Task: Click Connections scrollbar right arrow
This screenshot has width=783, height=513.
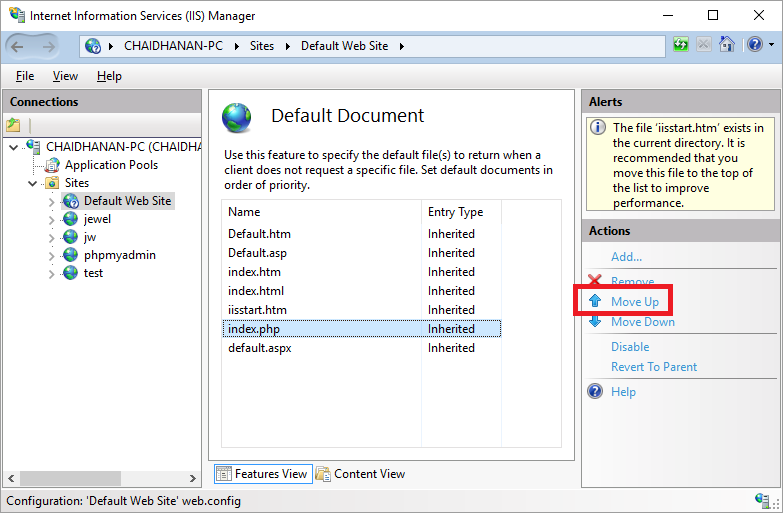Action: 193,478
